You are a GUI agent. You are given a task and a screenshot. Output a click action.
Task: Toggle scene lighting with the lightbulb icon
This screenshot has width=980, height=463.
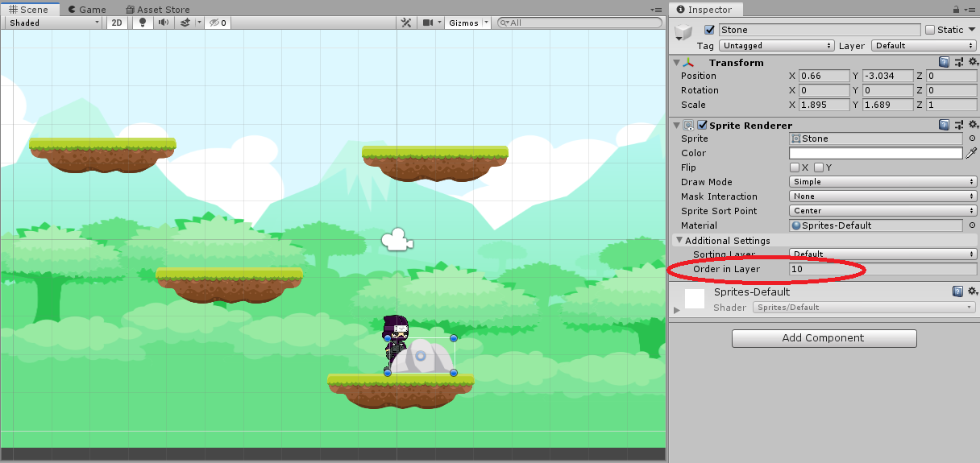[x=143, y=23]
